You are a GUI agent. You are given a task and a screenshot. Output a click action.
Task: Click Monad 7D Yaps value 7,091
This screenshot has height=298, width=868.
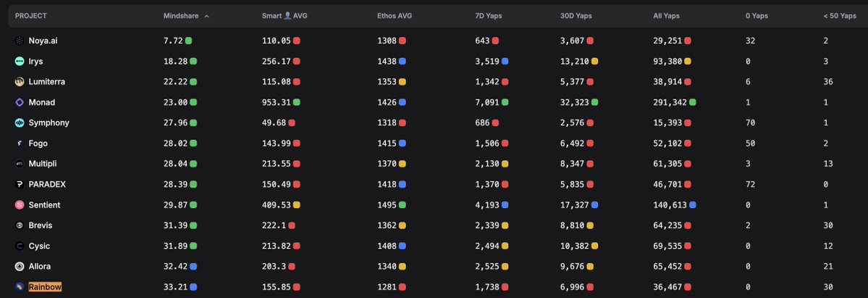[487, 102]
